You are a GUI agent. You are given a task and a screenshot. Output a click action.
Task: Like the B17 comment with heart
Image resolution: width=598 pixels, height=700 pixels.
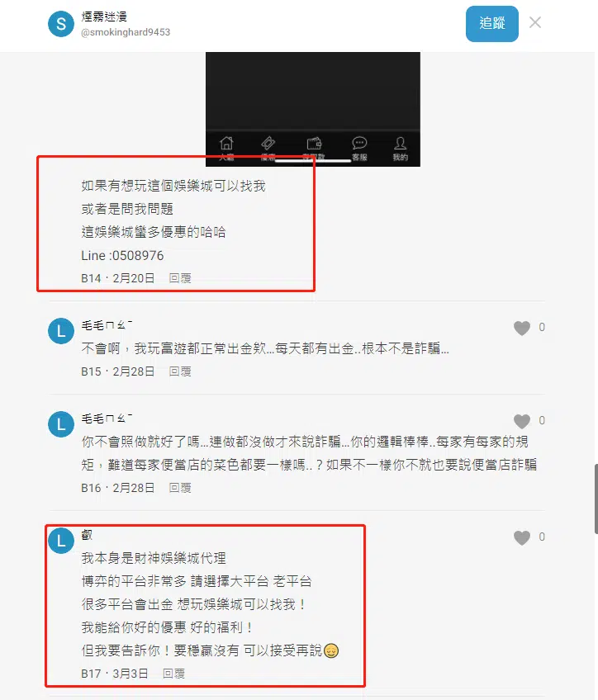tap(522, 537)
